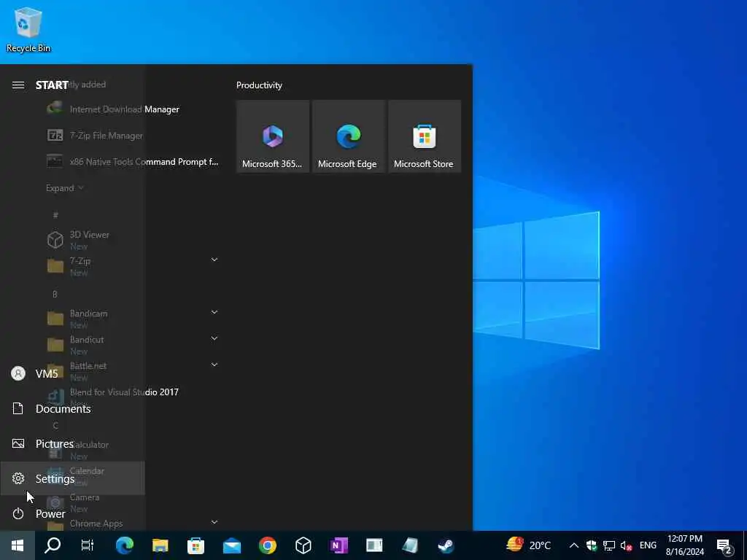Open the clock showing 12:07 PM
Viewport: 747px width, 560px height.
(685, 545)
